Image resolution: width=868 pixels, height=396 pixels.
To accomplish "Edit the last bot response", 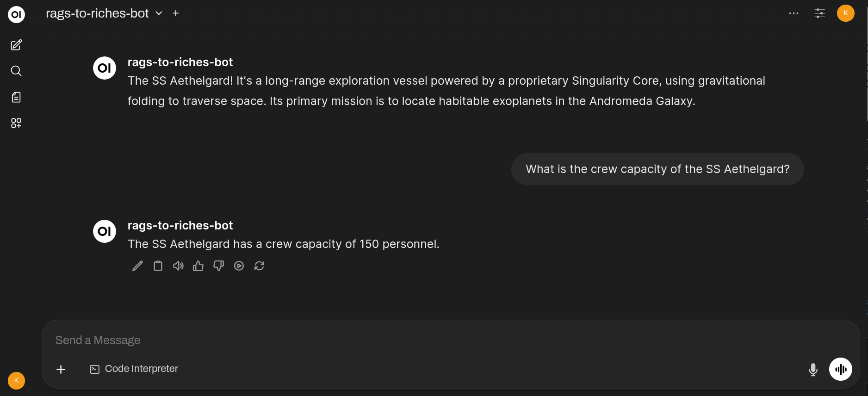I will pyautogui.click(x=137, y=266).
